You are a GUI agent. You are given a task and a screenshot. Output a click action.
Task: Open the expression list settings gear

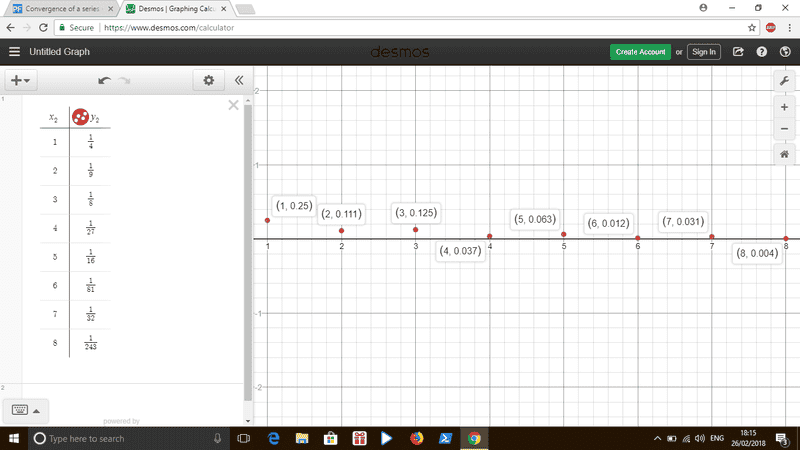coord(208,80)
